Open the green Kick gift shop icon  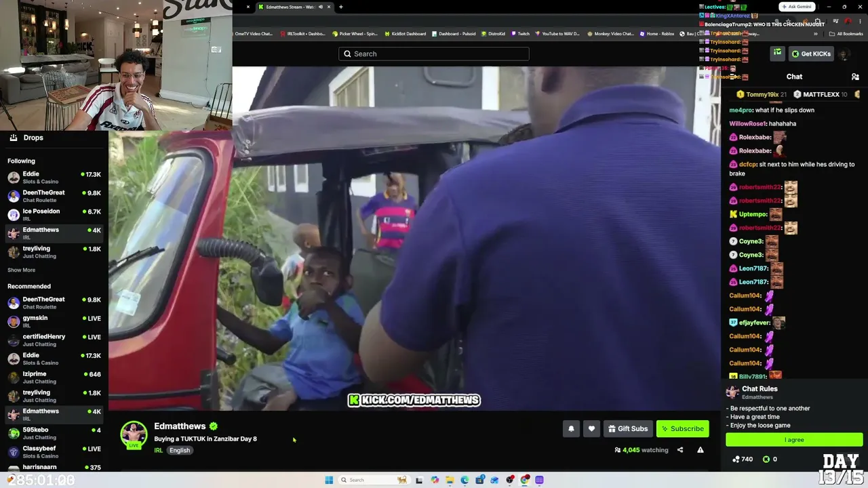777,53
